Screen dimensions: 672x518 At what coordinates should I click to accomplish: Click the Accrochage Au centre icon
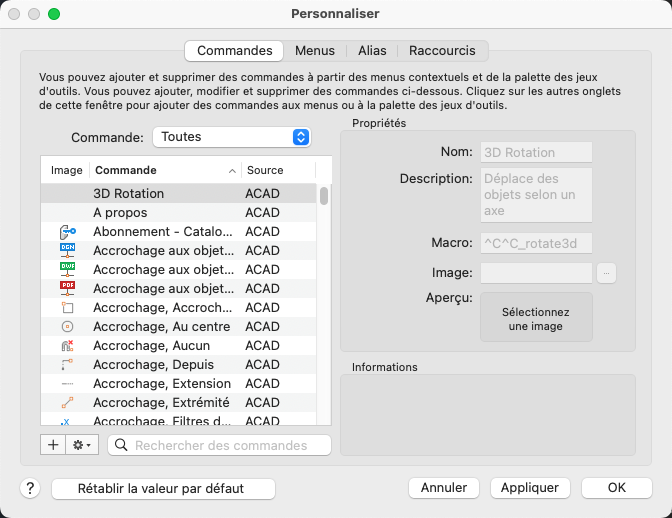click(x=68, y=327)
